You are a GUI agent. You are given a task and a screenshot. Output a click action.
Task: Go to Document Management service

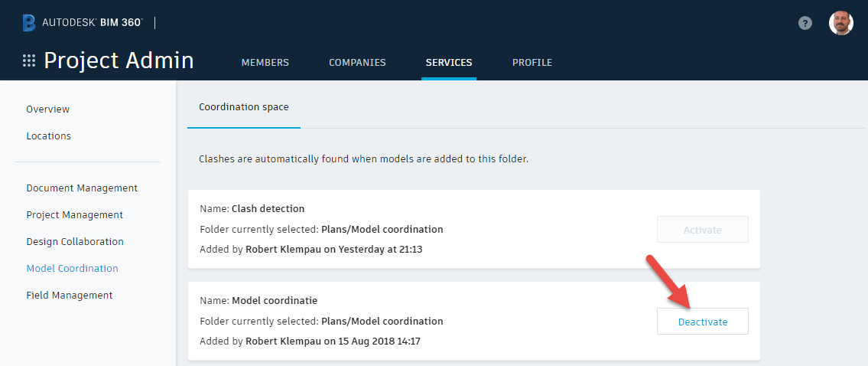(x=82, y=188)
